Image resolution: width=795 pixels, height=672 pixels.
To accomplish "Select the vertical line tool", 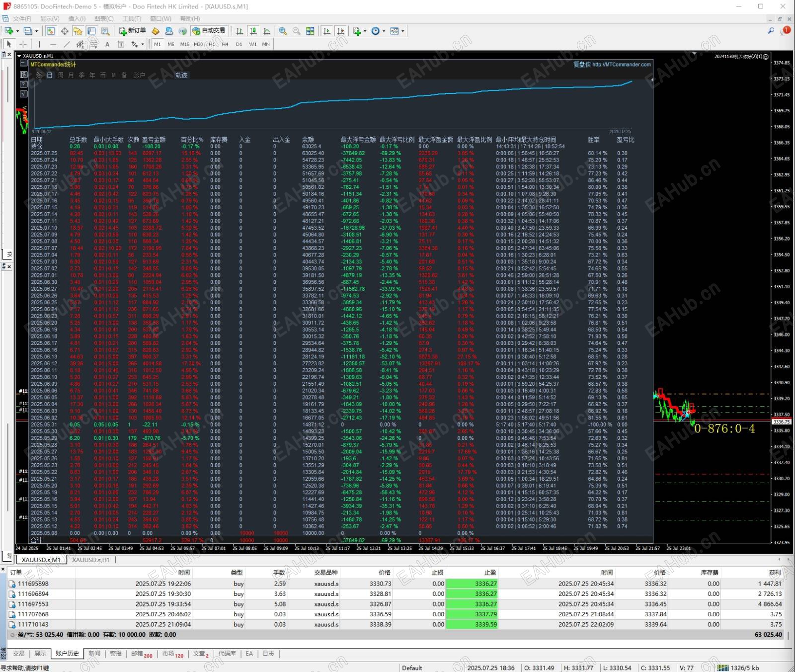I will [x=40, y=44].
